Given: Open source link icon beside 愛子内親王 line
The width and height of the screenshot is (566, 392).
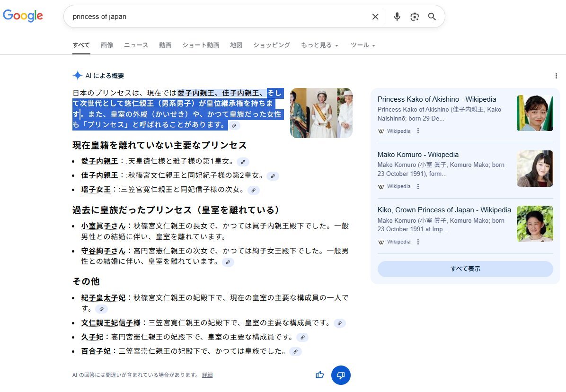Looking at the screenshot, I should click(x=243, y=162).
